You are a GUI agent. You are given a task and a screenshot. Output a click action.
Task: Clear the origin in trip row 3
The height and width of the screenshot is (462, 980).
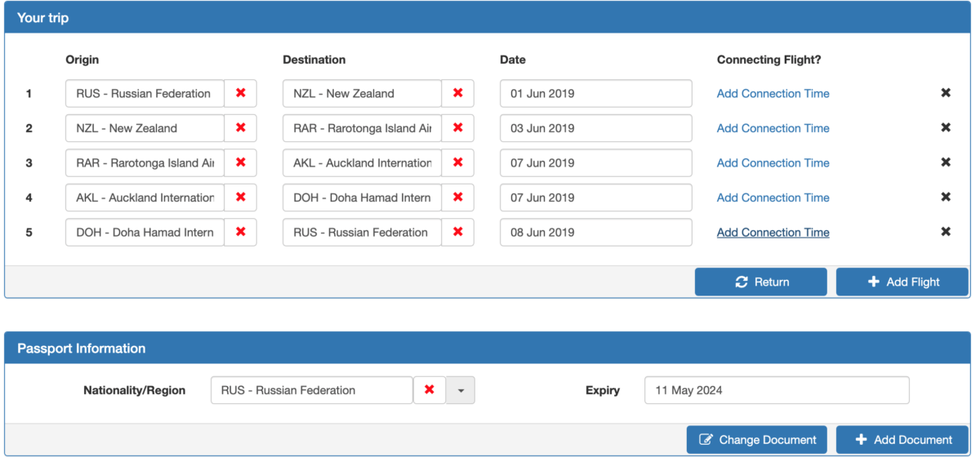coord(240,162)
